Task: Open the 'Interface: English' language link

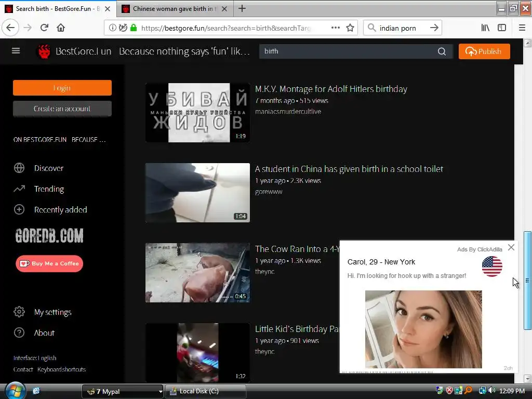Action: (x=35, y=358)
